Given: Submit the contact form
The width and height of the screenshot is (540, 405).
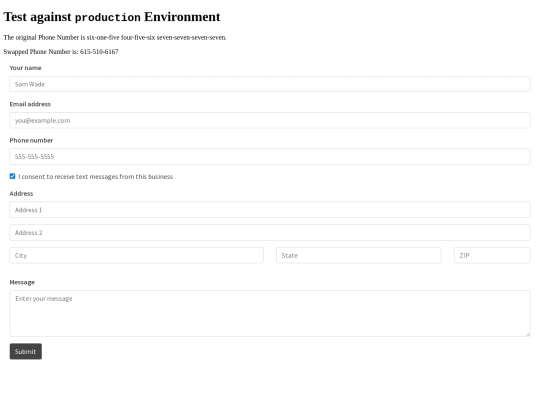Looking at the screenshot, I should 25,351.
